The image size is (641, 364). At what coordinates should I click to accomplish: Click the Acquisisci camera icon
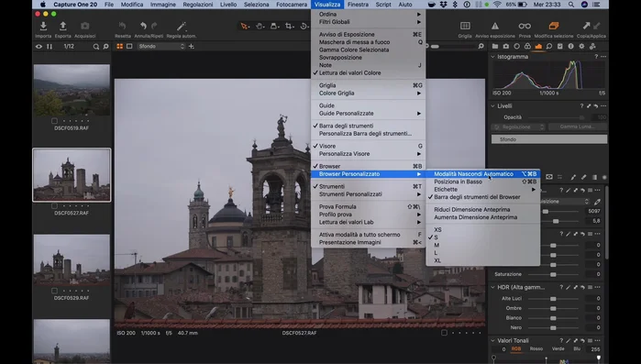tap(84, 27)
